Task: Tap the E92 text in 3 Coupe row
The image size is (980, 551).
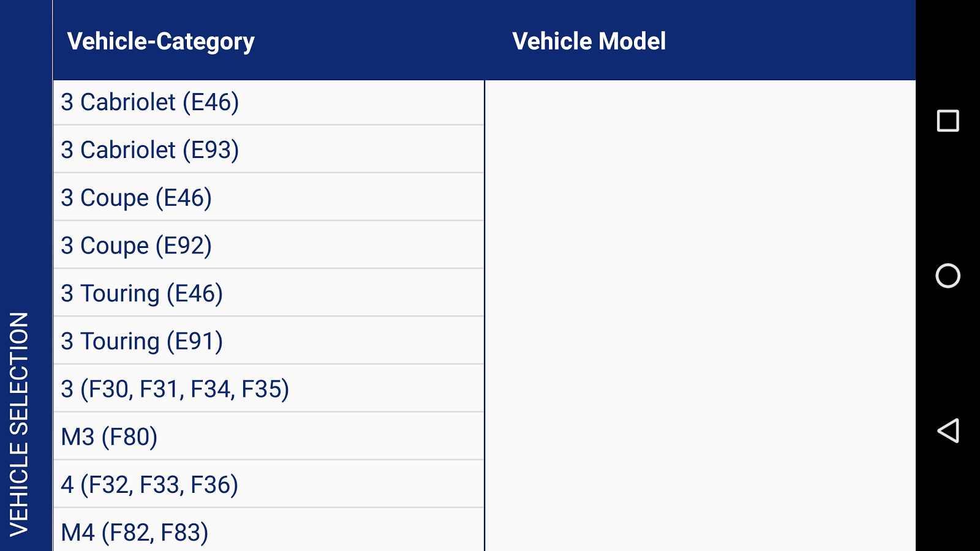Action: [x=183, y=246]
